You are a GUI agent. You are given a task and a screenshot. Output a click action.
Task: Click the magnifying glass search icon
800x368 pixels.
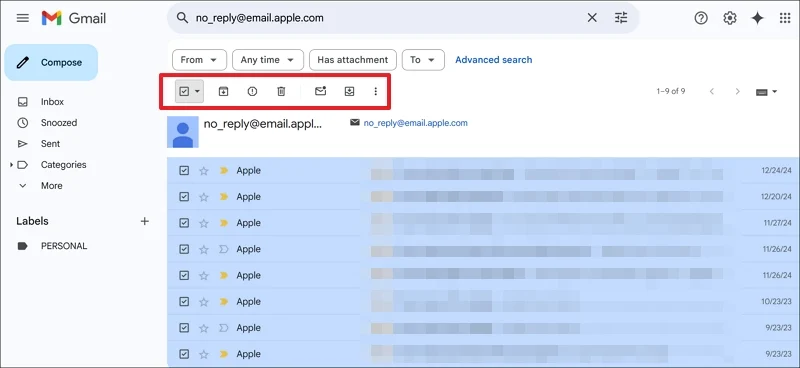pyautogui.click(x=182, y=18)
